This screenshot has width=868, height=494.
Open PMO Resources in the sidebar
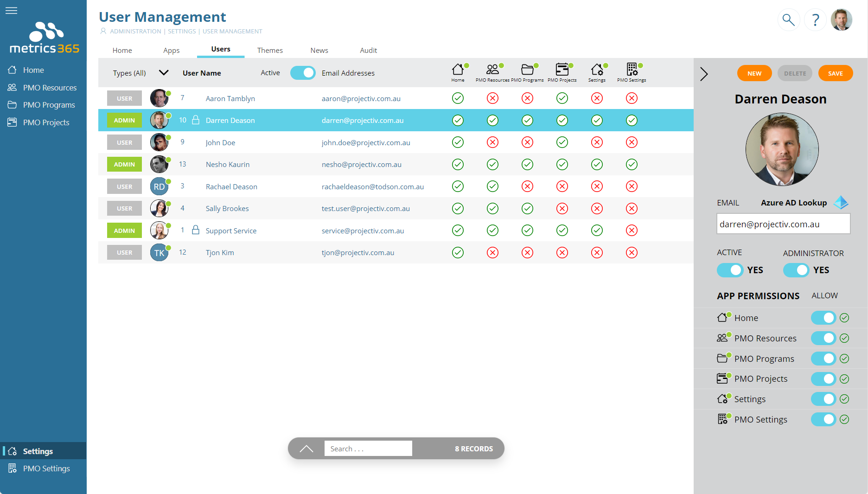(43, 88)
